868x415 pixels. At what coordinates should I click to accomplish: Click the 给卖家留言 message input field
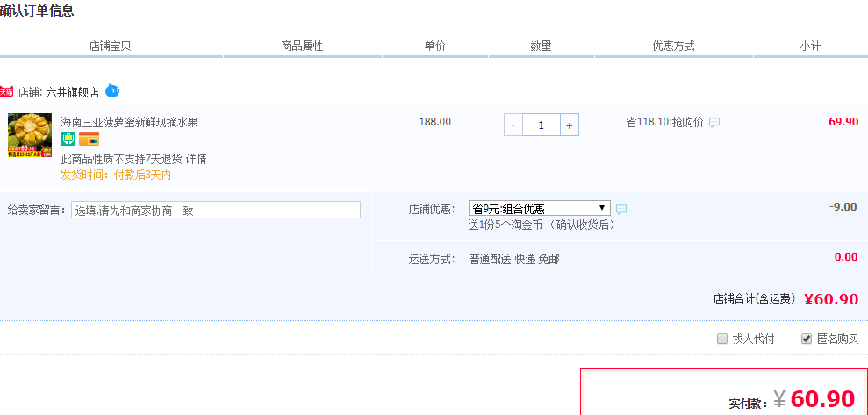(216, 210)
